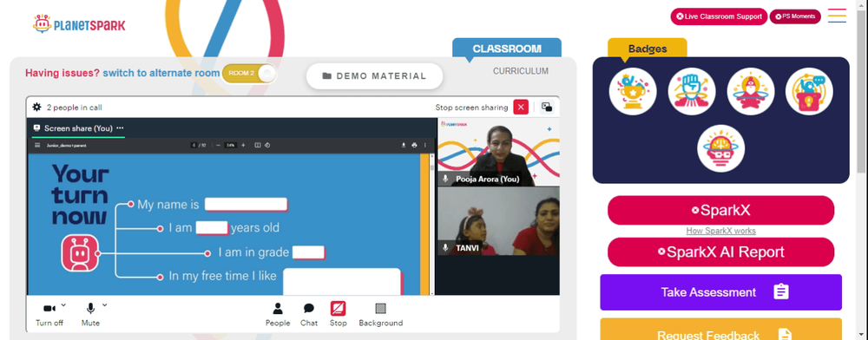This screenshot has height=340, width=868.
Task: Open the Chat panel
Action: (309, 315)
